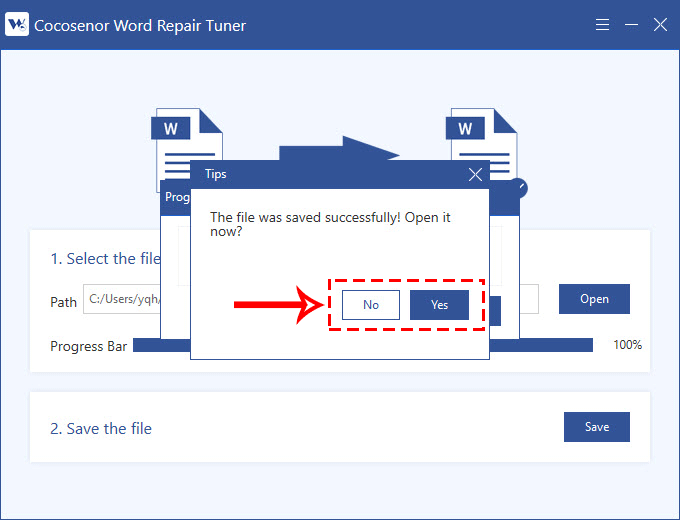Viewport: 680px width, 520px height.
Task: Click the 'file was saved successfully' message
Action: pos(330,224)
